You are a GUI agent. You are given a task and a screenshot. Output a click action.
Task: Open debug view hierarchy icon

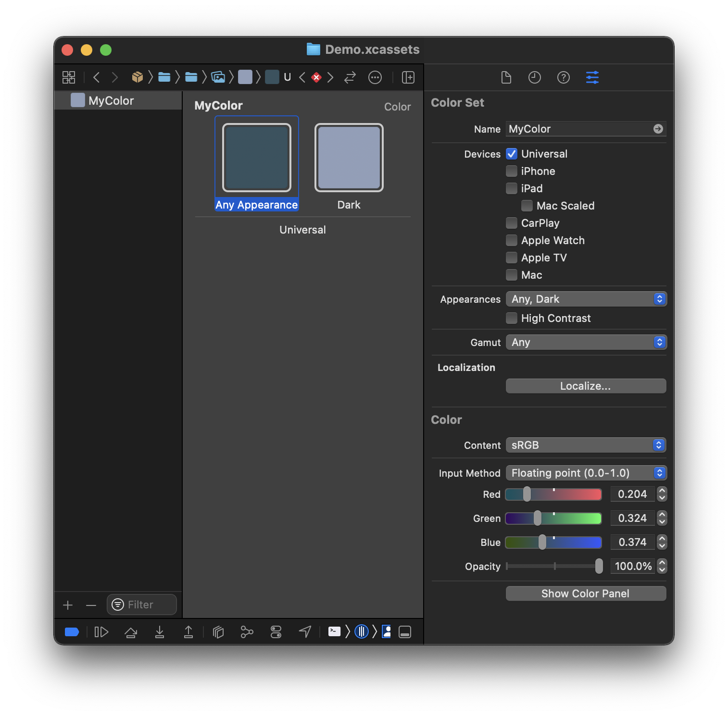tap(218, 632)
